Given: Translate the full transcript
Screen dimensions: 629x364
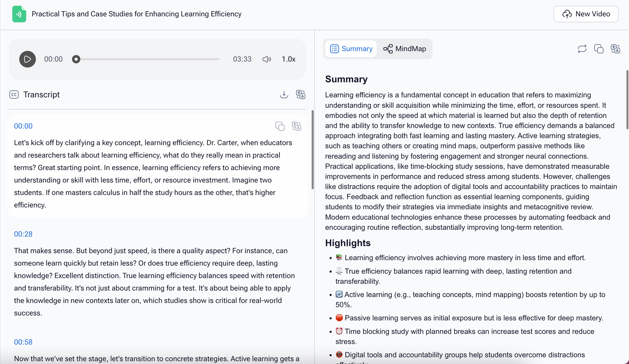Looking at the screenshot, I should click(300, 95).
